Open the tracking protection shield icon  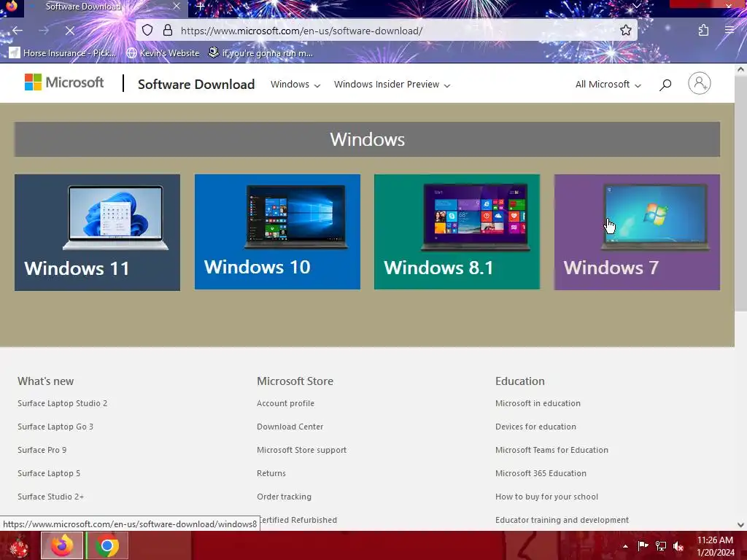coord(147,31)
